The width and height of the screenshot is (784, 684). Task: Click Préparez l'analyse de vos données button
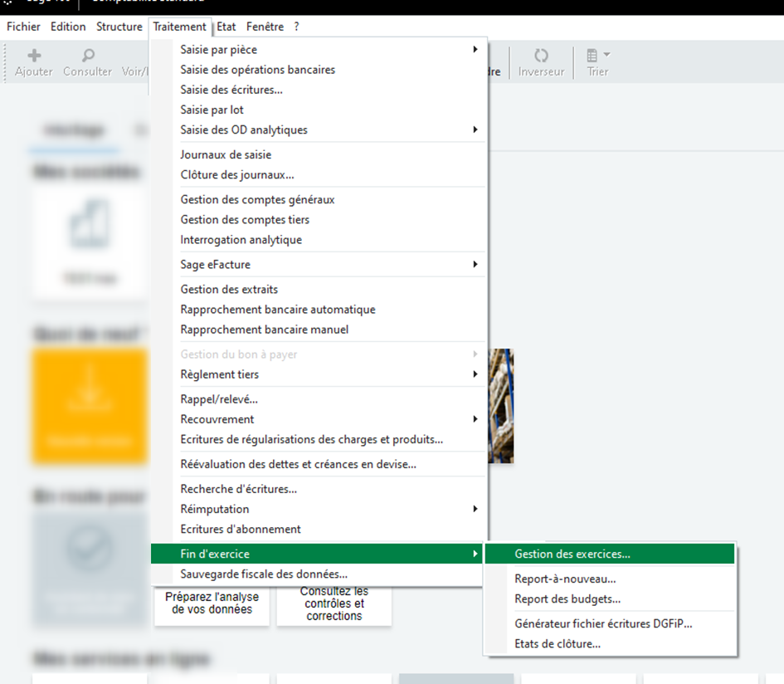[x=212, y=603]
